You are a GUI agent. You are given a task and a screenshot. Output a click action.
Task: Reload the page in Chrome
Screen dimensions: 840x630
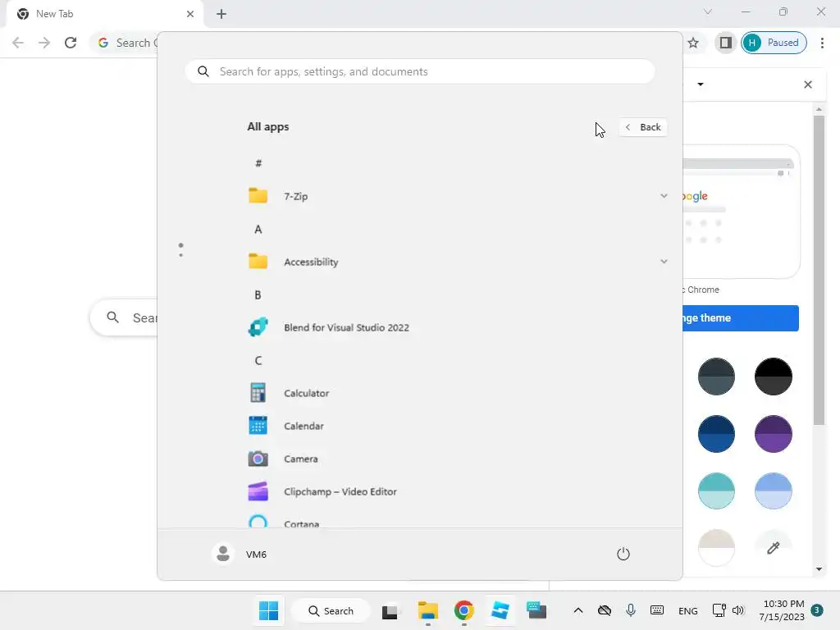[71, 43]
